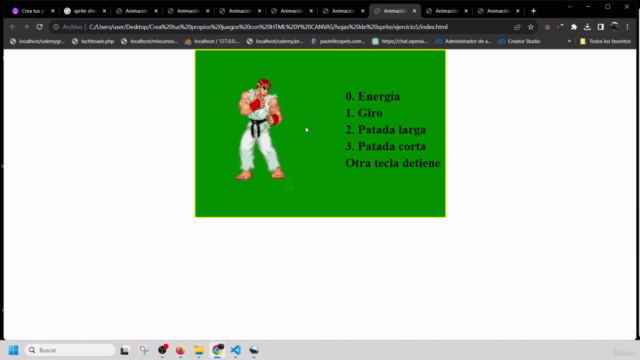This screenshot has width=640, height=360.
Task: Click the browser back arrow
Action: (13, 27)
